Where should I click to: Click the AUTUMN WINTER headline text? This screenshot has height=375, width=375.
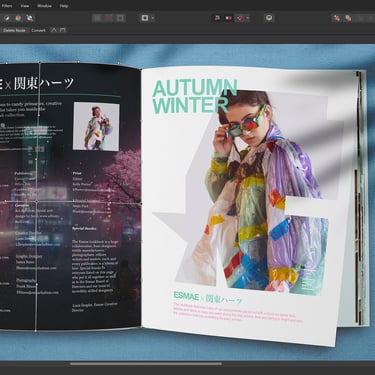tap(194, 96)
